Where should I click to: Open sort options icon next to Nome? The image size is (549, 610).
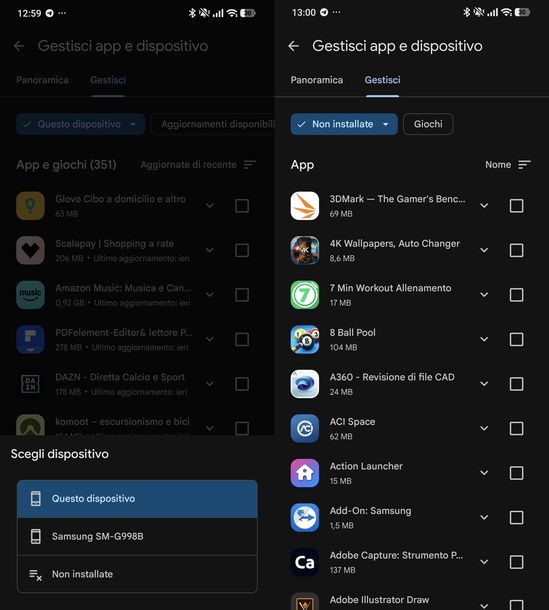[x=524, y=165]
